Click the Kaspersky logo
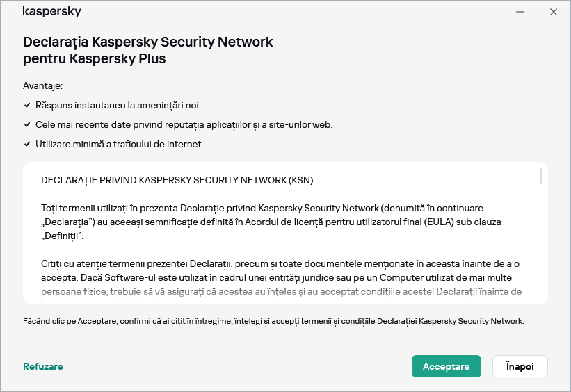This screenshot has height=392, width=571. (51, 12)
